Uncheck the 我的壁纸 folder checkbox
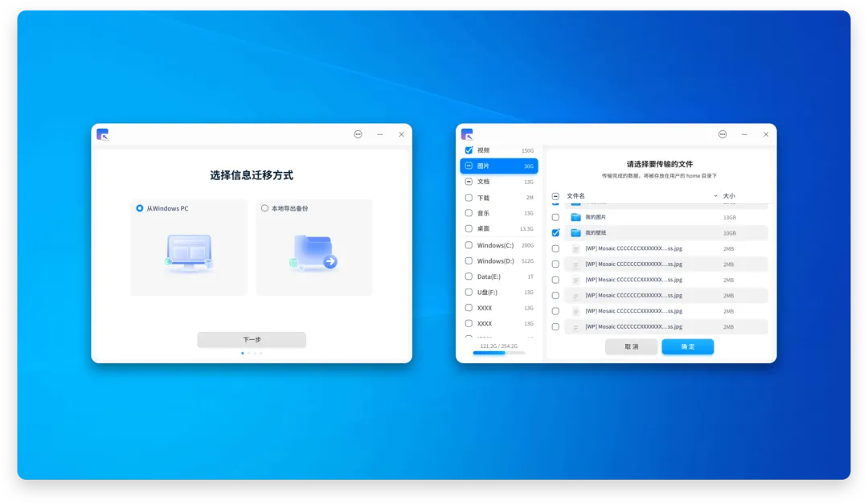 555,233
